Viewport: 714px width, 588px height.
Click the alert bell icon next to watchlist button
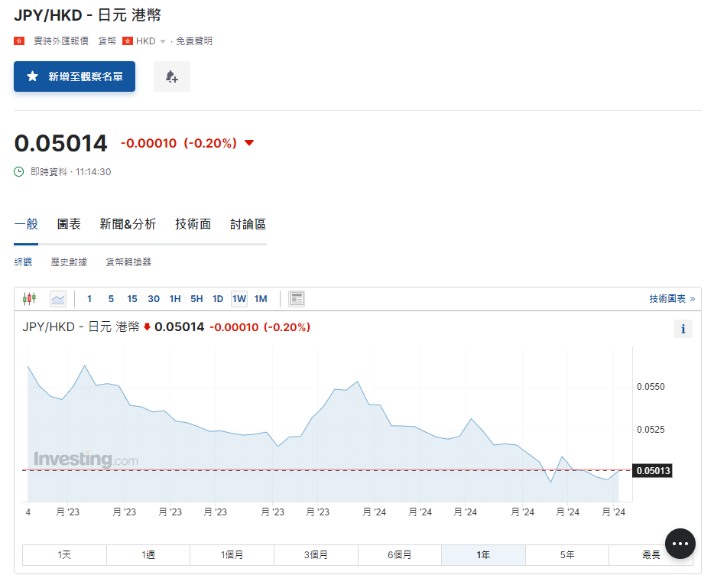pyautogui.click(x=171, y=76)
